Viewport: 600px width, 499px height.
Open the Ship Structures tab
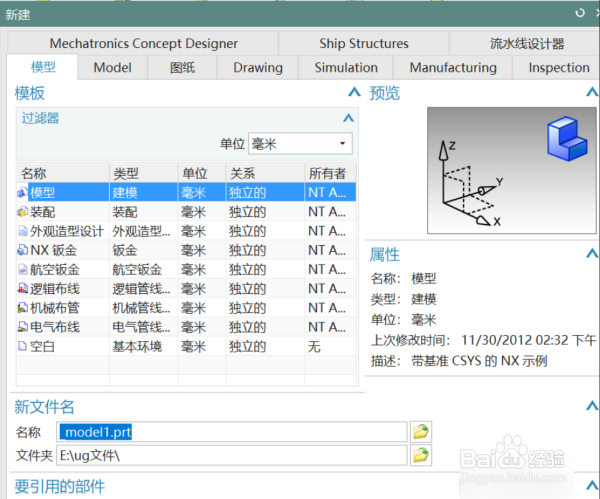coord(364,43)
